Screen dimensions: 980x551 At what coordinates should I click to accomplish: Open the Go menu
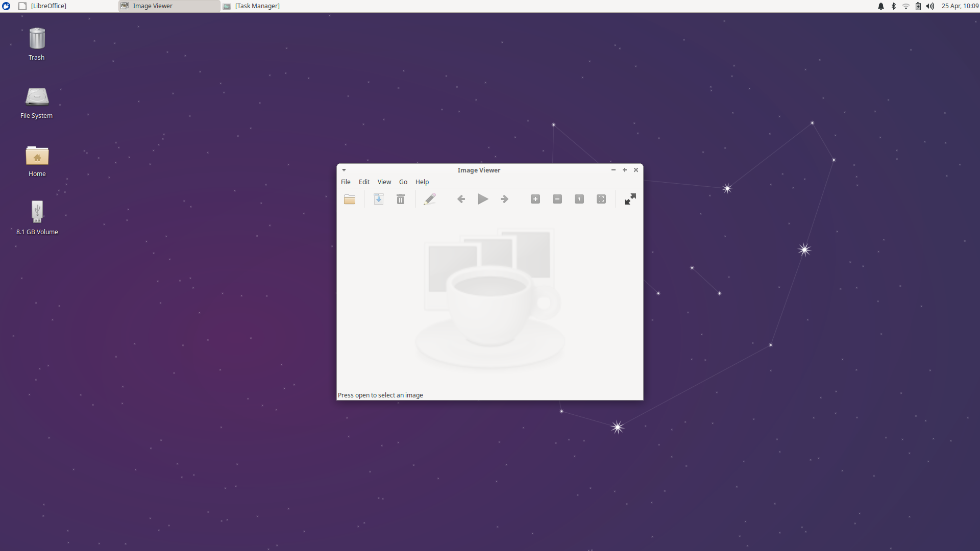(403, 182)
